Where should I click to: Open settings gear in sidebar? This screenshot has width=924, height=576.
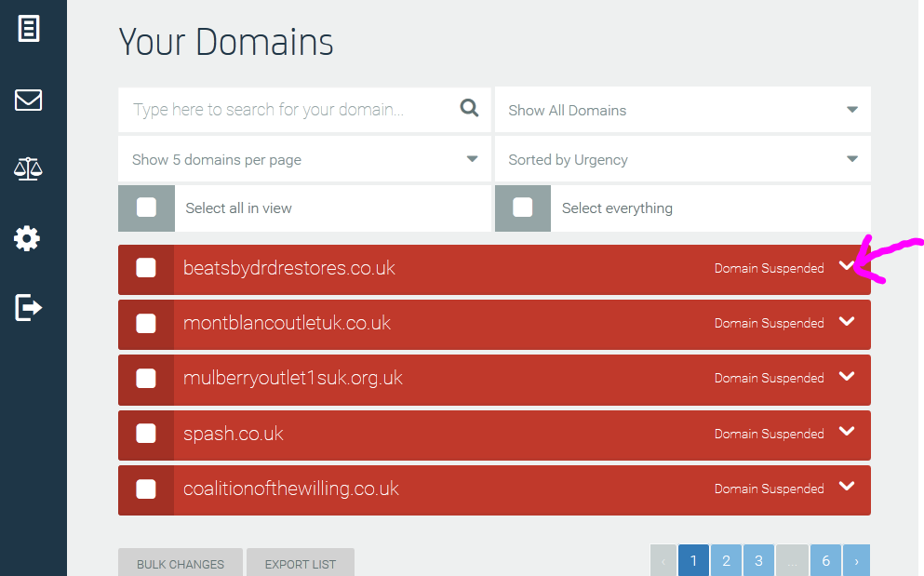coord(27,239)
